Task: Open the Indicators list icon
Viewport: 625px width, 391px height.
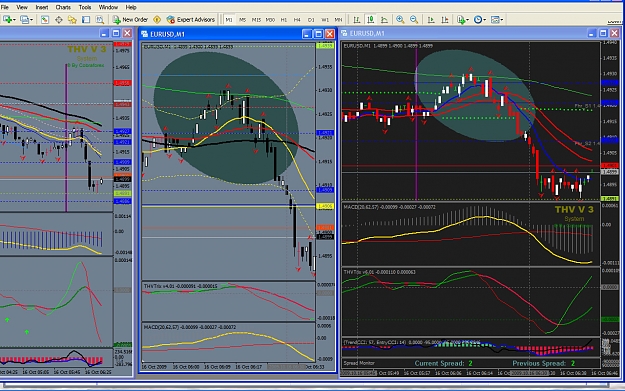Action: pos(461,20)
